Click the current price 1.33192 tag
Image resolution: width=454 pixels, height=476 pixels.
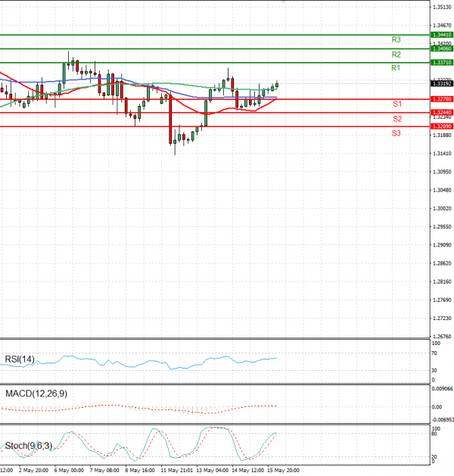[442, 83]
